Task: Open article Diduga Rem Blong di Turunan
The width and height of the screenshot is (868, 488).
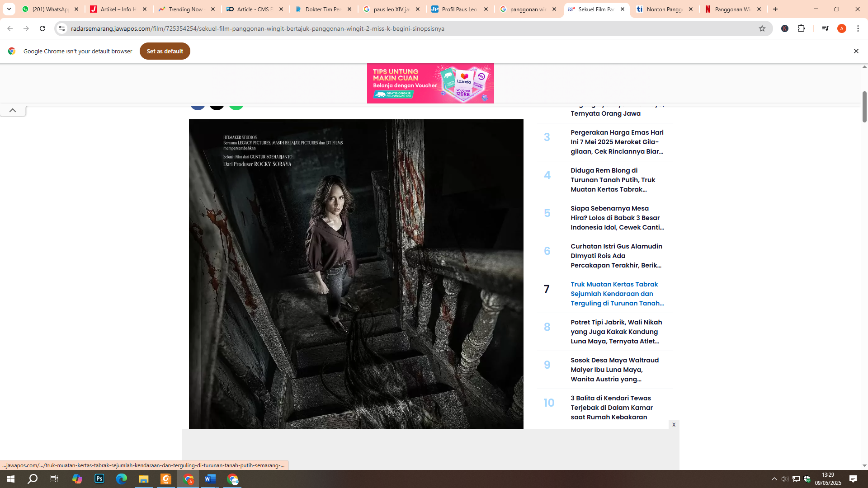Action: (613, 180)
